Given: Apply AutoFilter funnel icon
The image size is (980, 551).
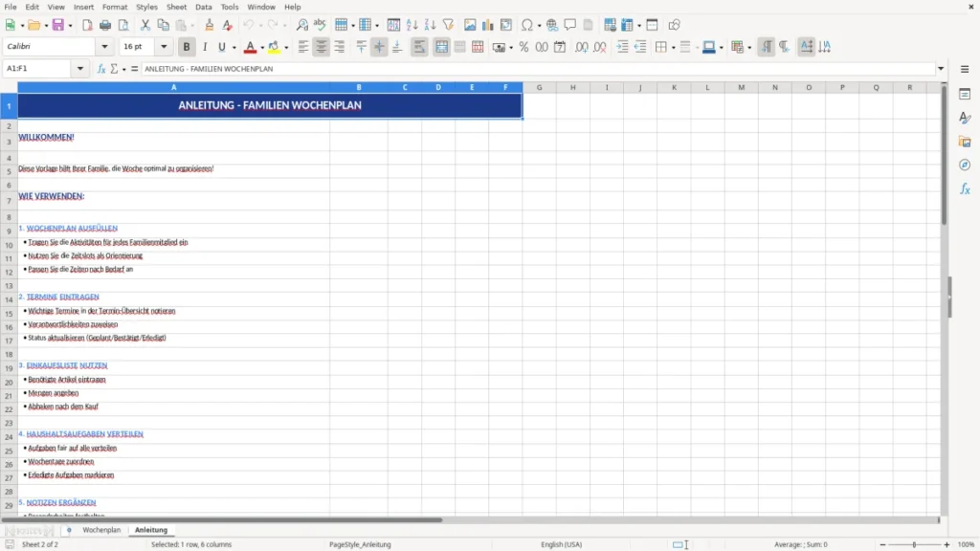Looking at the screenshot, I should click(x=448, y=25).
